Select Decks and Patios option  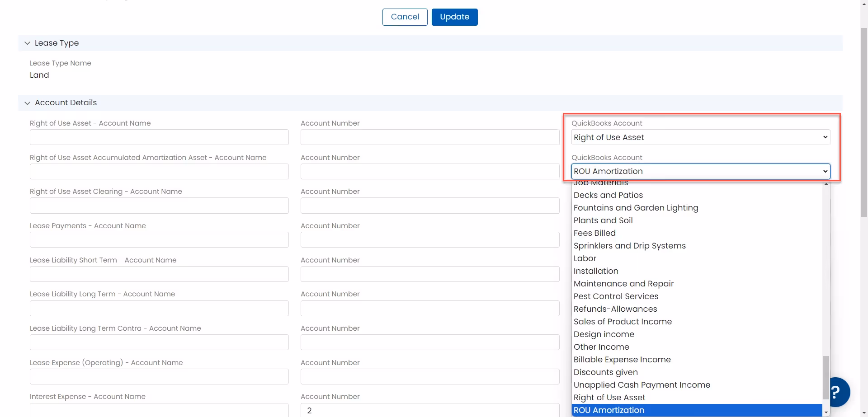[697, 195]
